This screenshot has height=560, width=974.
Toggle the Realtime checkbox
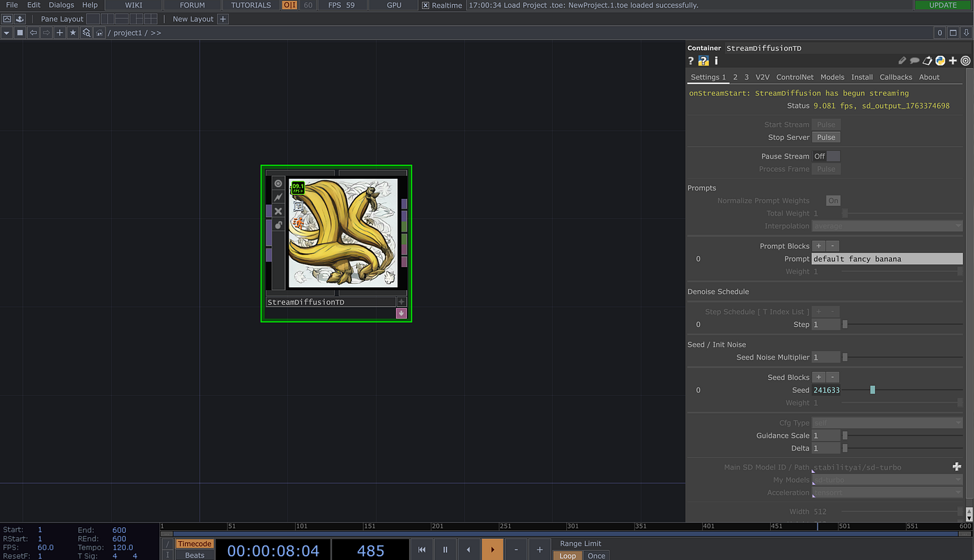coord(426,6)
